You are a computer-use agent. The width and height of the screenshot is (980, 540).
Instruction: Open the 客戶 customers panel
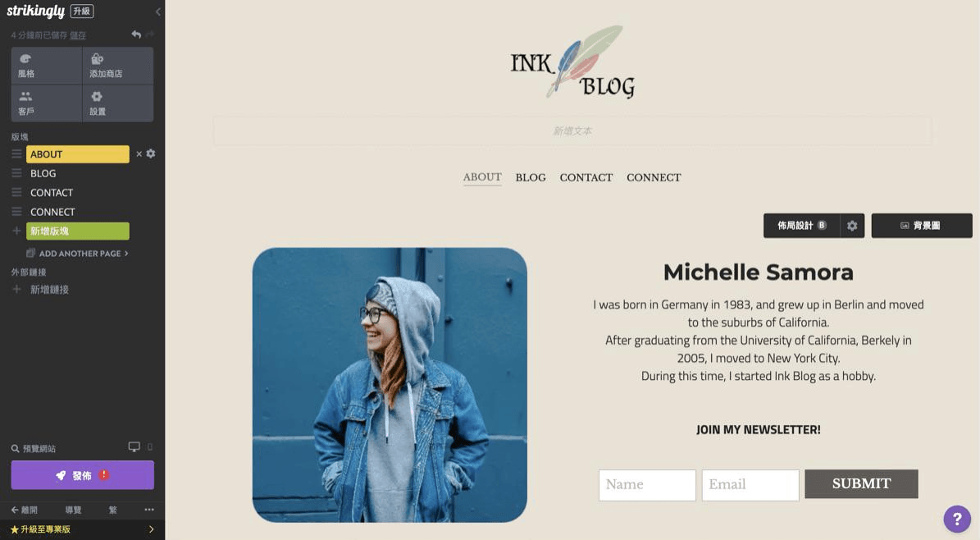pyautogui.click(x=46, y=103)
